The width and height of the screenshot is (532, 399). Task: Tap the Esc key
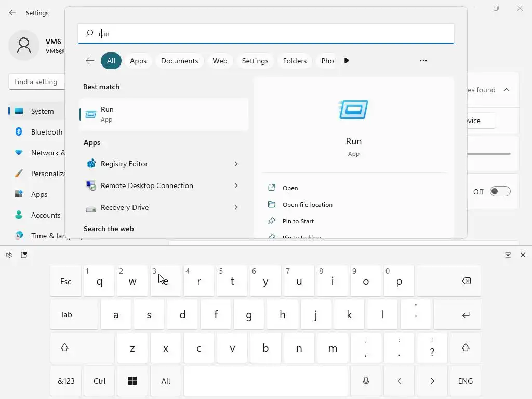pos(66,281)
